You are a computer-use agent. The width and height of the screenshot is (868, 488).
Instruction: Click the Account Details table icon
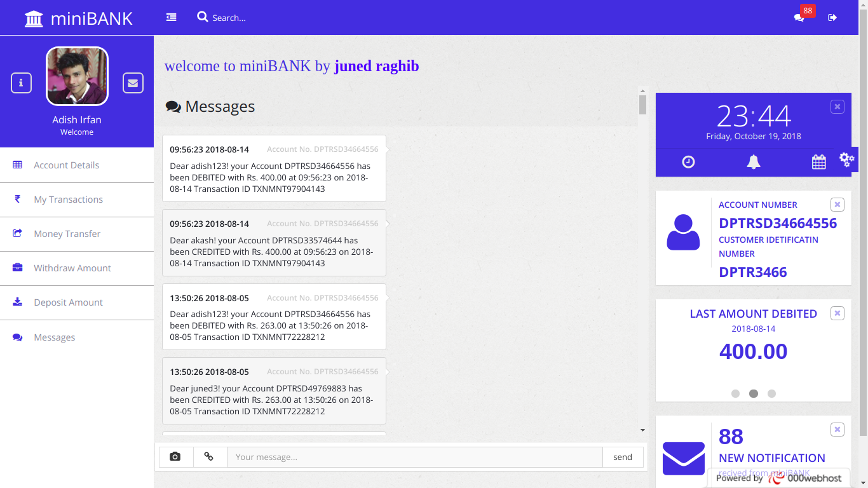coord(18,165)
